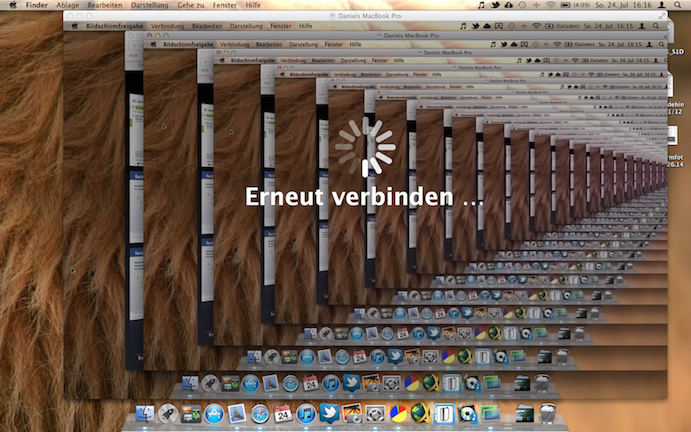Open Fenster in the top Finder menu bar
The width and height of the screenshot is (691, 432).
click(224, 5)
